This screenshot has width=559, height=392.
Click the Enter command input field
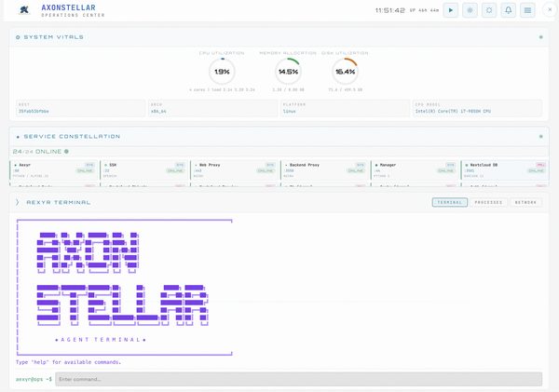click(299, 379)
